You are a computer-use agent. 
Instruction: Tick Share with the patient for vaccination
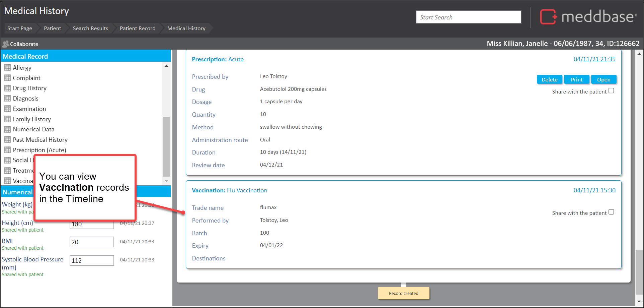611,212
